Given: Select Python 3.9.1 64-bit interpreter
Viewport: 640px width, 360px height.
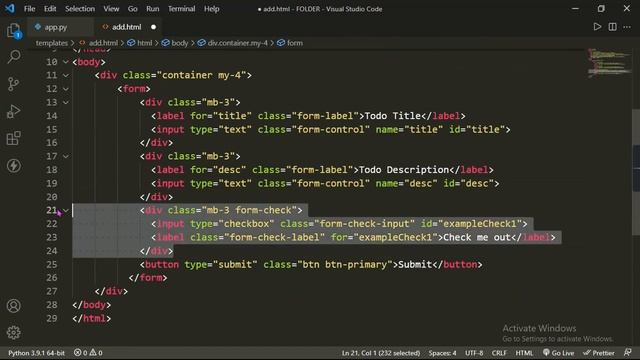Looking at the screenshot, I should [36, 353].
